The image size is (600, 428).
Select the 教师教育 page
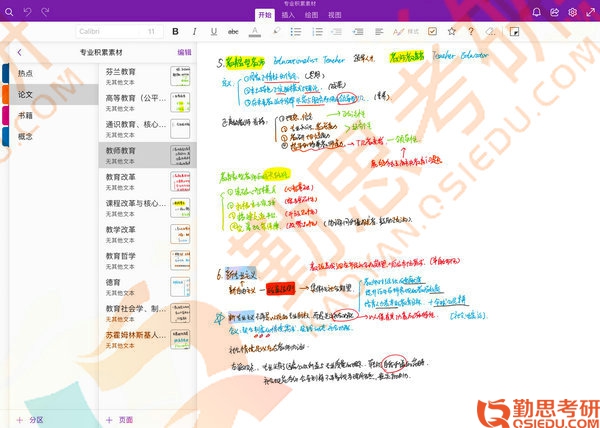tap(148, 155)
